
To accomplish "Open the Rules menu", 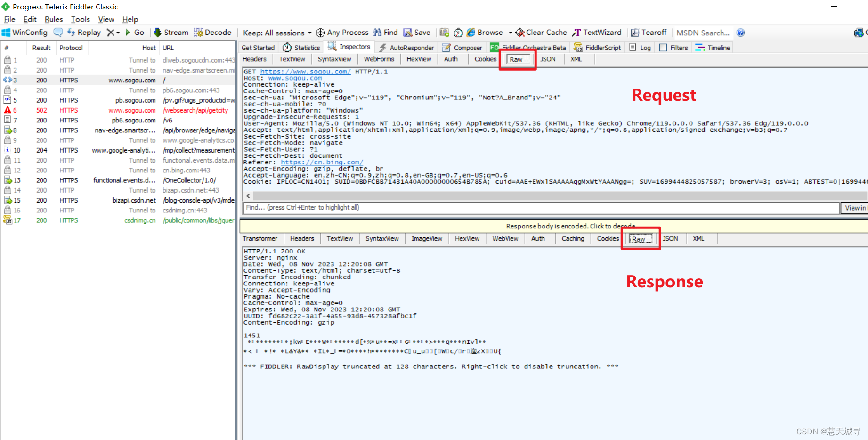I will pyautogui.click(x=54, y=19).
